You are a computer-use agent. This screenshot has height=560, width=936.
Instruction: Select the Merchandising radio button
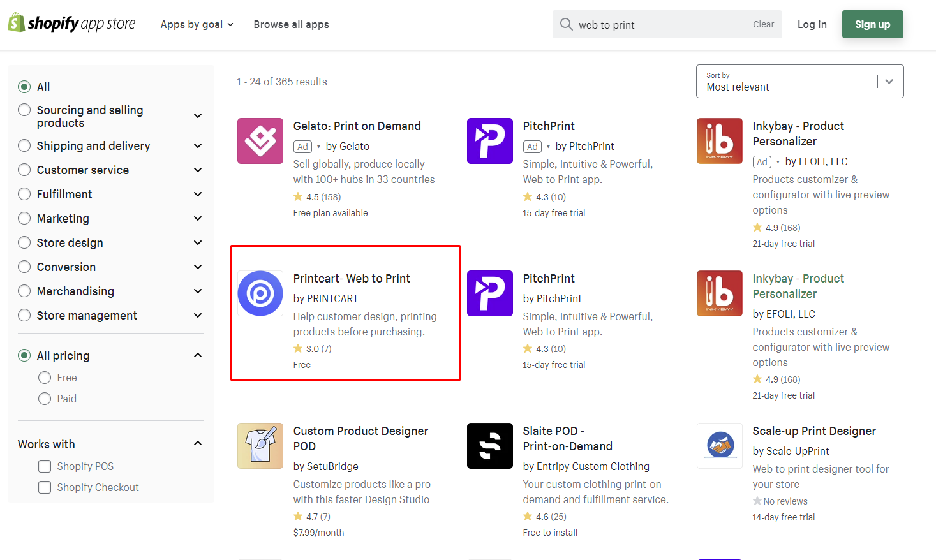pyautogui.click(x=24, y=291)
